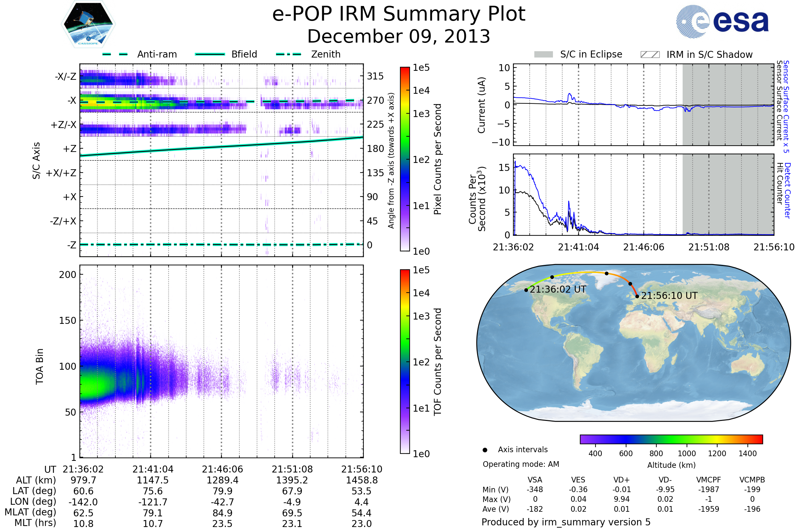Click the e-POP IRM Summary Plot title
798x532 pixels.
pos(399,14)
